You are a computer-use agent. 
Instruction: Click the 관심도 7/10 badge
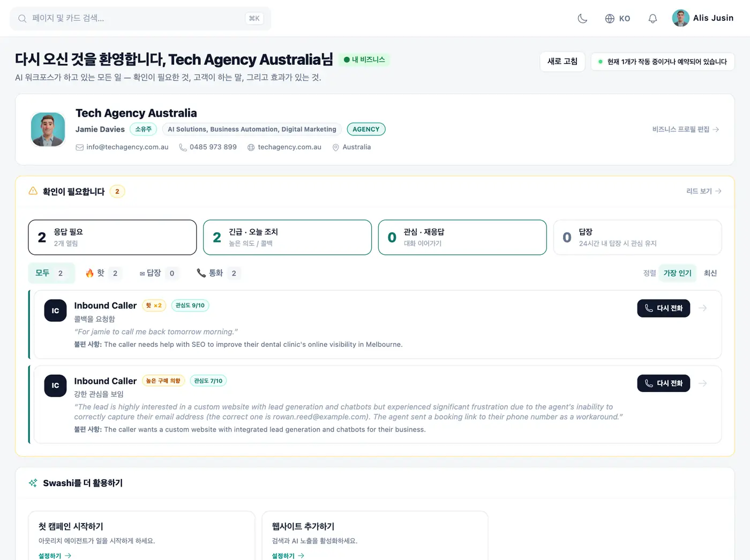click(x=208, y=381)
